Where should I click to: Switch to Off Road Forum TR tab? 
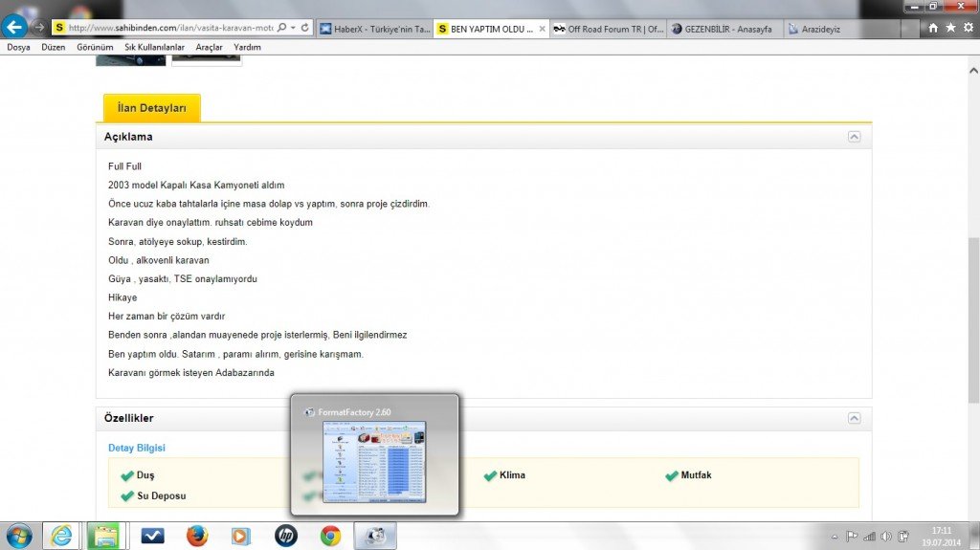pos(609,29)
